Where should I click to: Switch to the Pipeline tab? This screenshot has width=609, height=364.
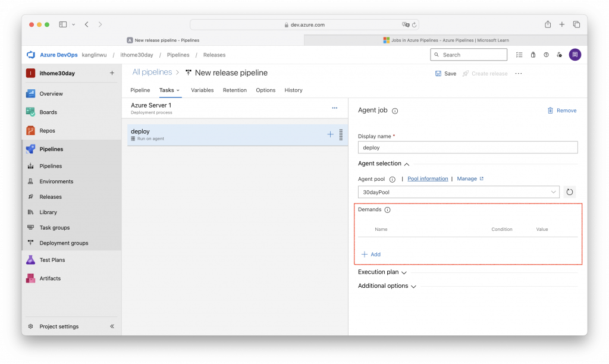pos(140,90)
